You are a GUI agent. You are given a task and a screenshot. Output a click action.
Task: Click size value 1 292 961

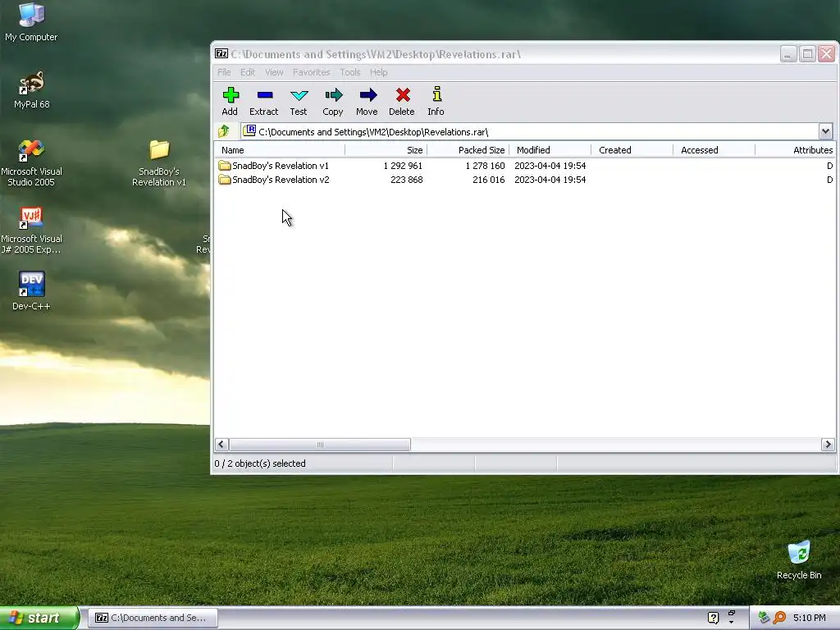[x=403, y=166]
